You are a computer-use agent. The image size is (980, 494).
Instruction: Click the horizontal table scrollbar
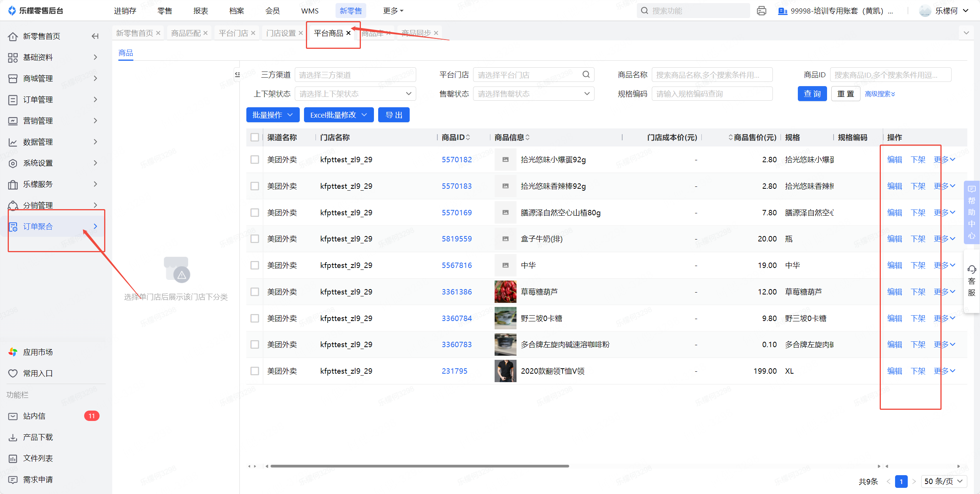419,466
